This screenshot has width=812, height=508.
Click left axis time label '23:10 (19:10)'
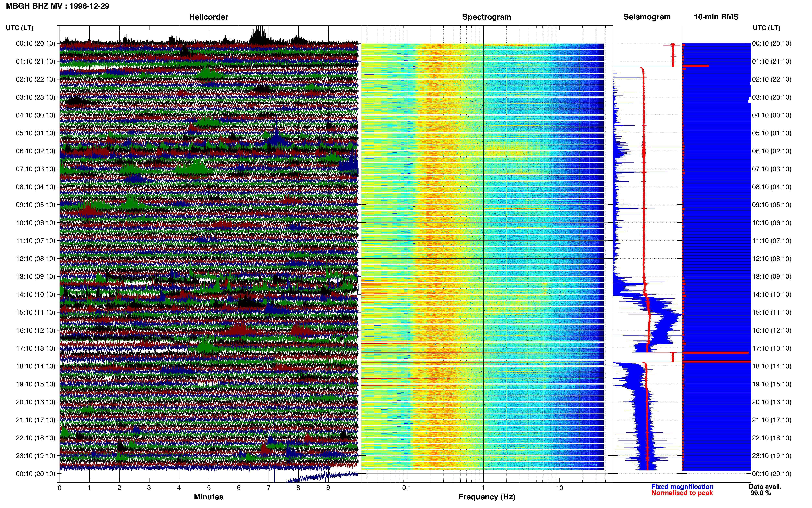[x=36, y=456]
